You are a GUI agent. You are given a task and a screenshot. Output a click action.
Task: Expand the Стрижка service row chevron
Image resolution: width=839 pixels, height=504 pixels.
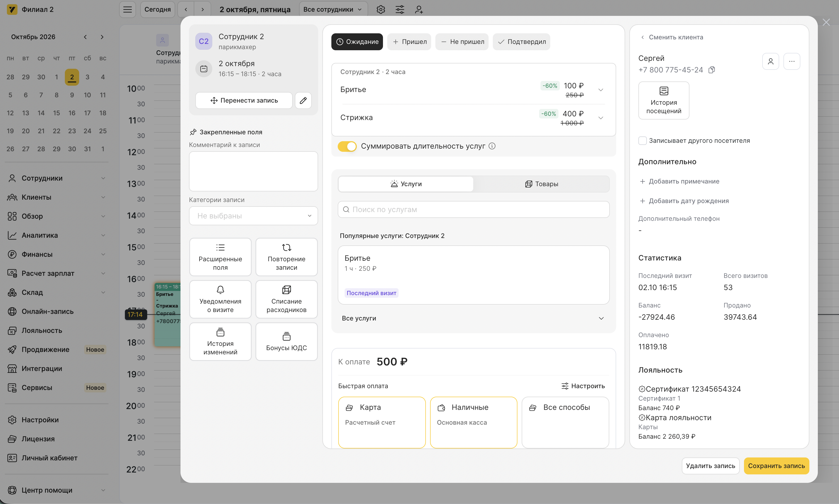pyautogui.click(x=600, y=118)
